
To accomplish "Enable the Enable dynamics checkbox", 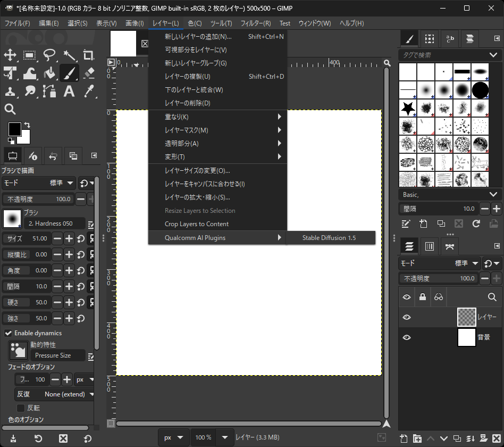I will click(x=9, y=333).
